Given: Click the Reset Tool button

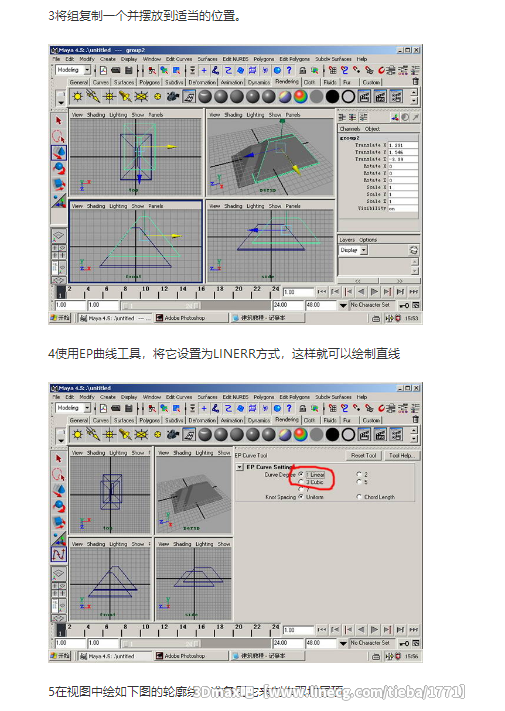Looking at the screenshot, I should click(x=364, y=455).
